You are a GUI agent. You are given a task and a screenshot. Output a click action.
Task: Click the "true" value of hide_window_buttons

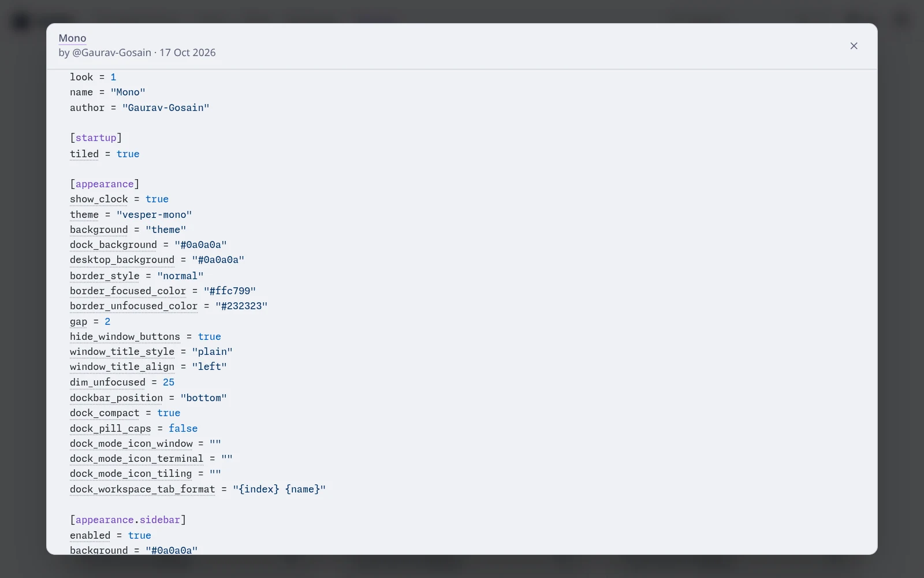[x=210, y=336]
